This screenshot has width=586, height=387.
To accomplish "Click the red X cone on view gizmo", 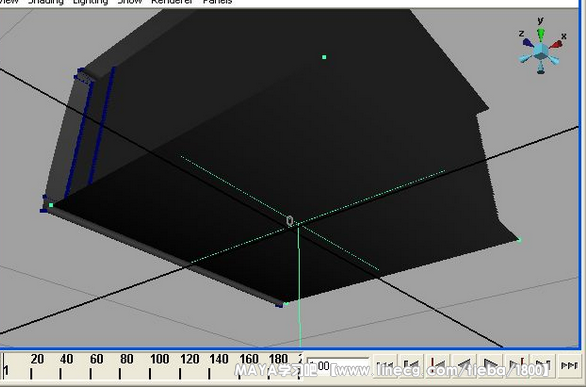I will coord(556,44).
